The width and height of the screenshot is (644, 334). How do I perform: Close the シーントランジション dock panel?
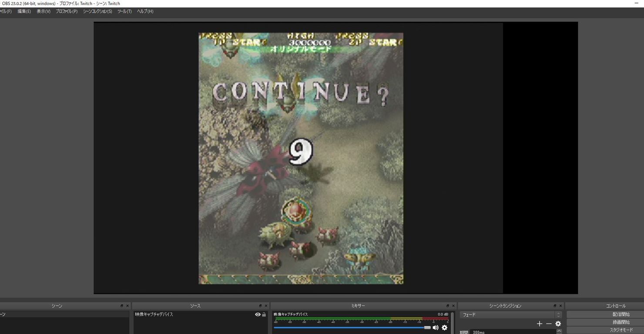click(x=560, y=306)
